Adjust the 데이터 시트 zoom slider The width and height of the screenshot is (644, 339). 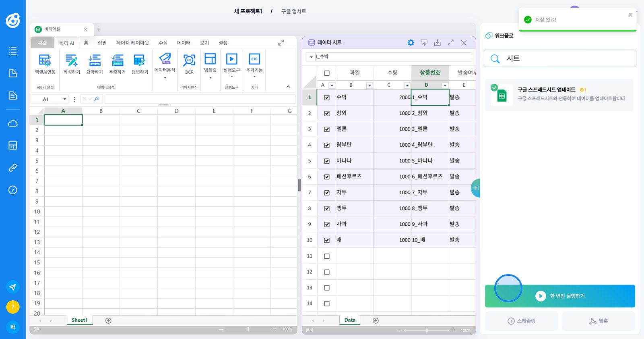(x=427, y=331)
